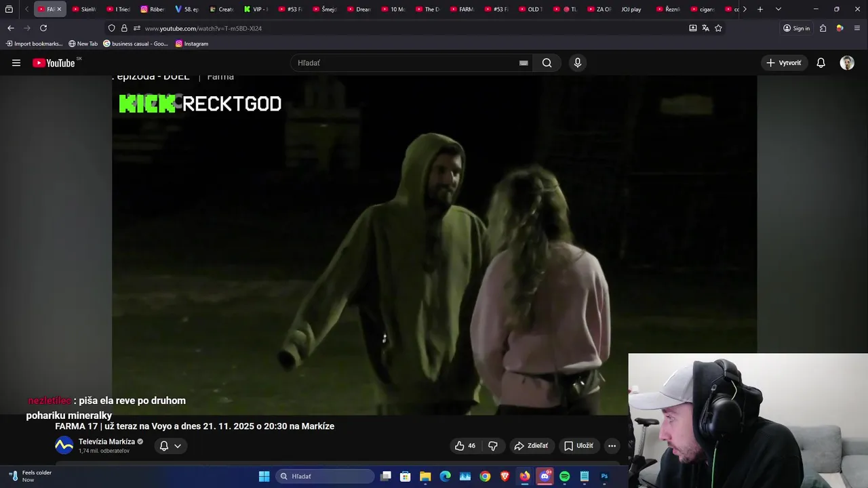
Task: Open the Instagram bookmark
Action: [192, 43]
